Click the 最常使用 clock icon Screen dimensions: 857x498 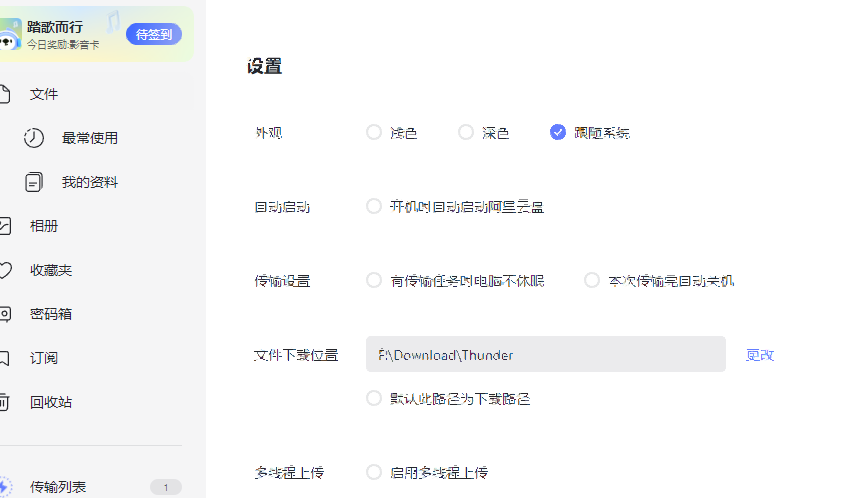click(x=34, y=138)
